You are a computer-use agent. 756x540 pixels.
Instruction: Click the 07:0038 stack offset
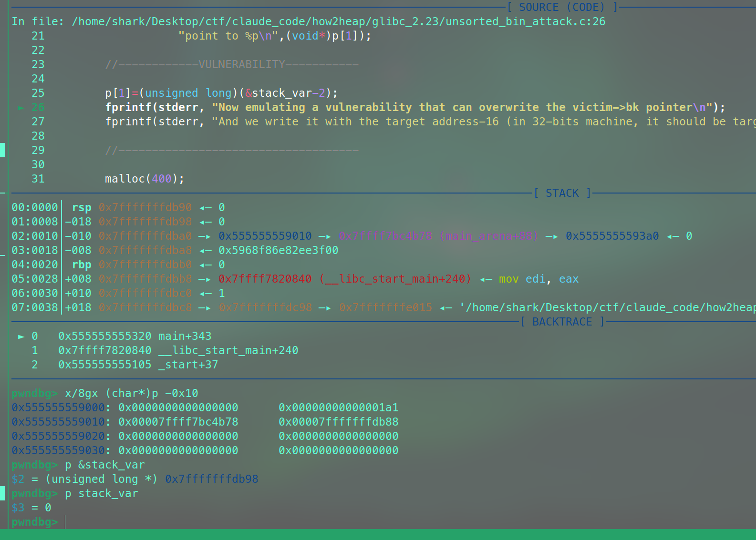(35, 307)
